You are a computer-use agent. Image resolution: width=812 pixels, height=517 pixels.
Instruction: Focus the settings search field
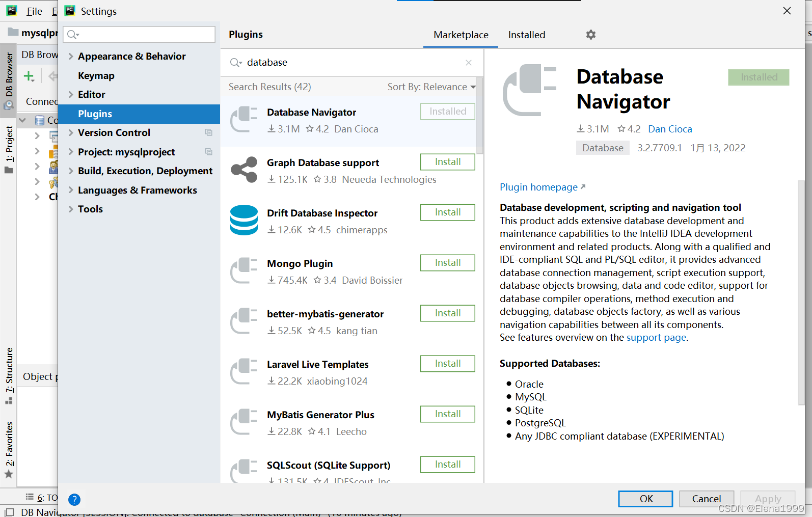pyautogui.click(x=139, y=35)
